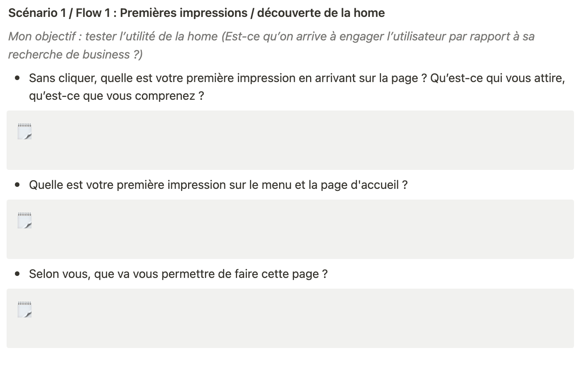Click the line "qu'est-ce que vous comprenez ?"
Viewport: 588px width, 367px height.
click(116, 96)
